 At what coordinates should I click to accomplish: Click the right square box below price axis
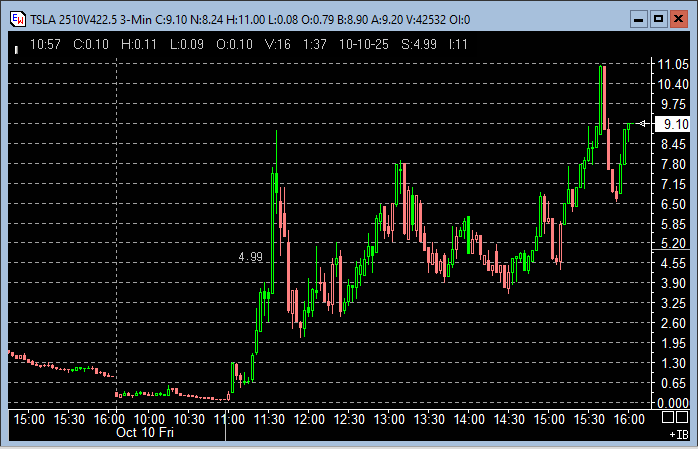pos(682,417)
